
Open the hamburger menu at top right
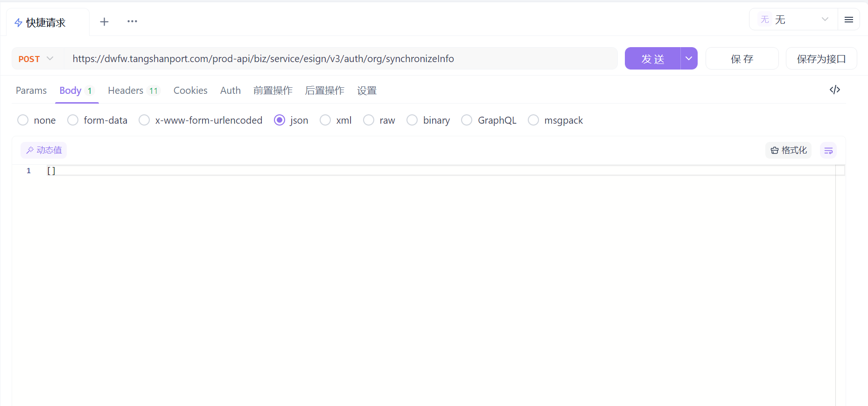(848, 20)
